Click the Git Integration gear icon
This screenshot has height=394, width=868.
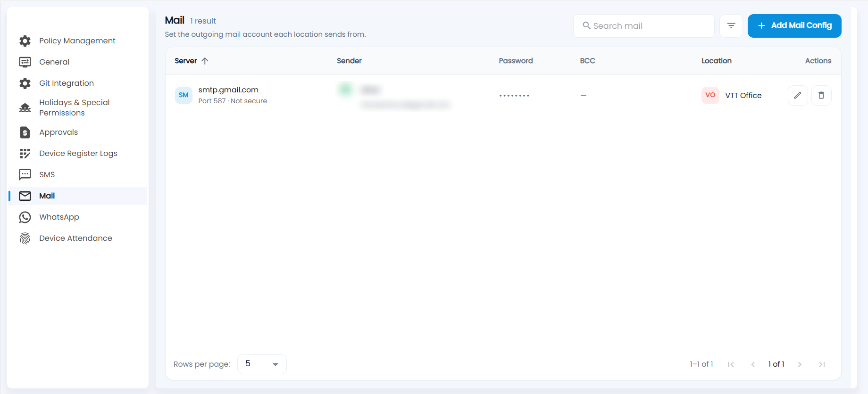click(25, 83)
